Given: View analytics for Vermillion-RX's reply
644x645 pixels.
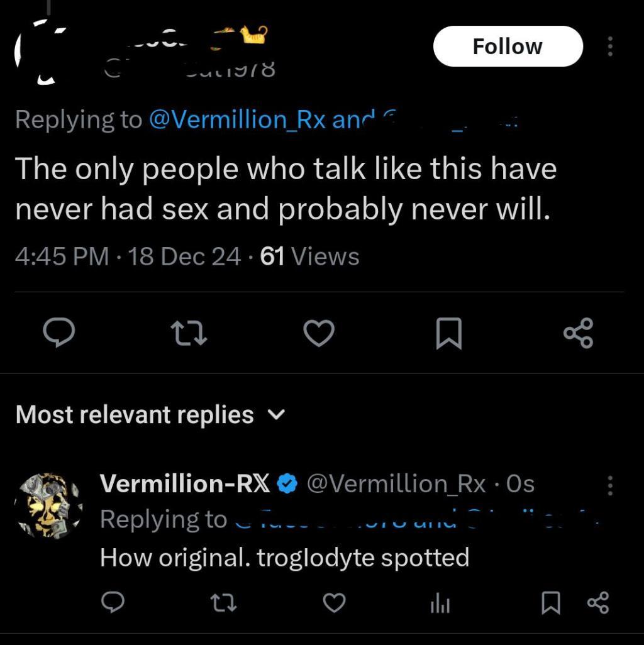Looking at the screenshot, I should click(x=440, y=604).
